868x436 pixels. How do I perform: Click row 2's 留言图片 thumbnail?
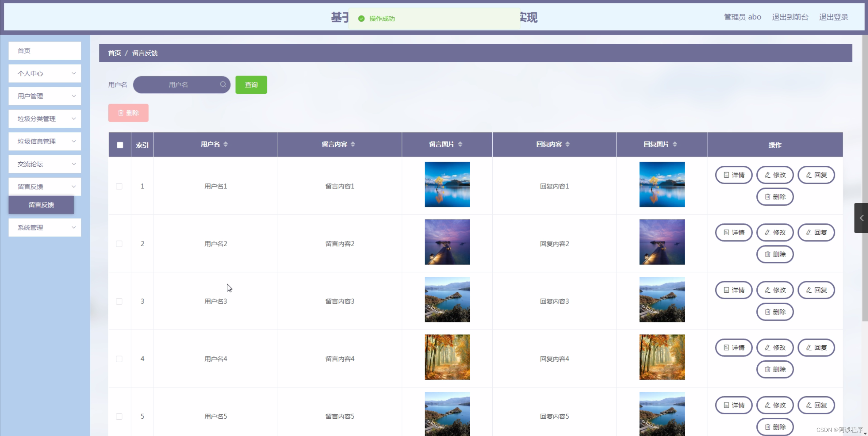pos(447,242)
